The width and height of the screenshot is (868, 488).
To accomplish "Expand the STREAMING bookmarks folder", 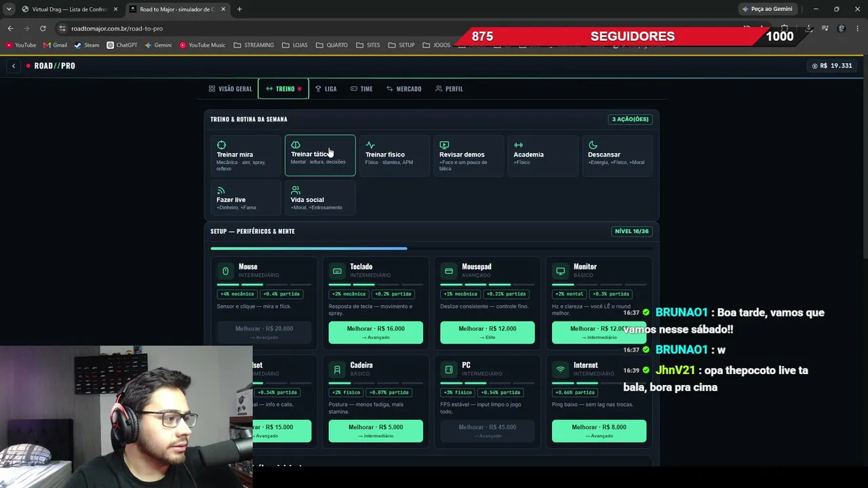I will 254,45.
